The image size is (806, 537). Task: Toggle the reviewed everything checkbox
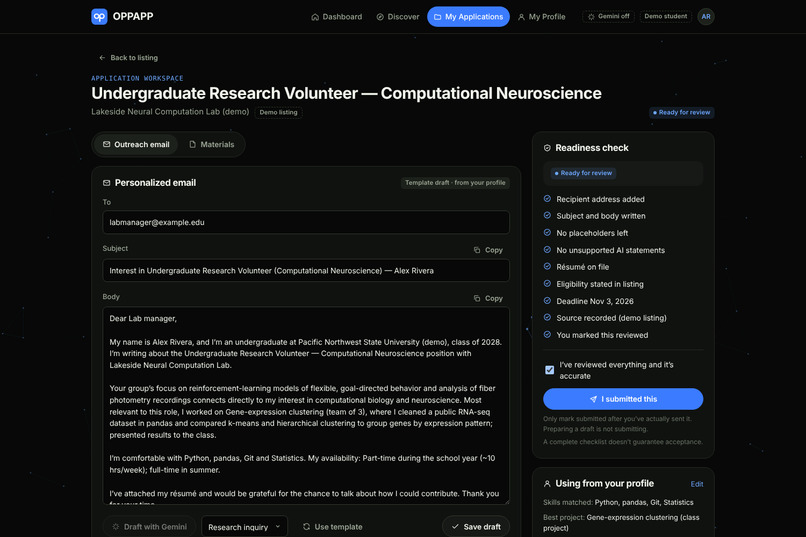(549, 370)
